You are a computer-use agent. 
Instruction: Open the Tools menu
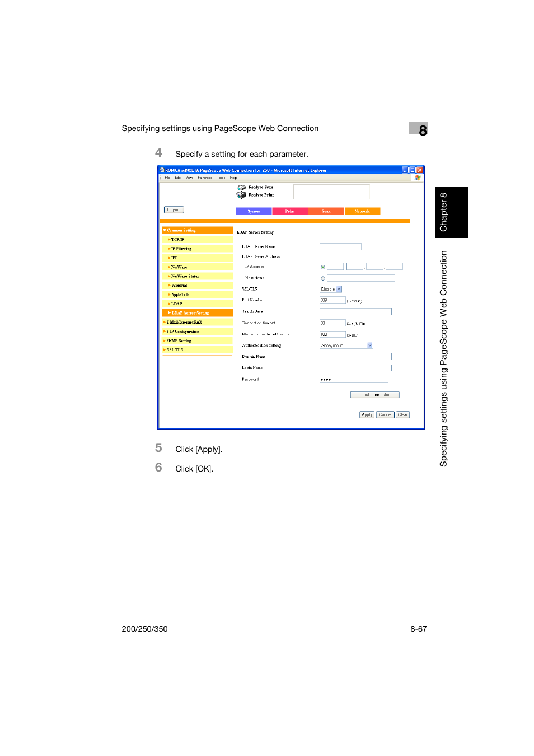[221, 178]
